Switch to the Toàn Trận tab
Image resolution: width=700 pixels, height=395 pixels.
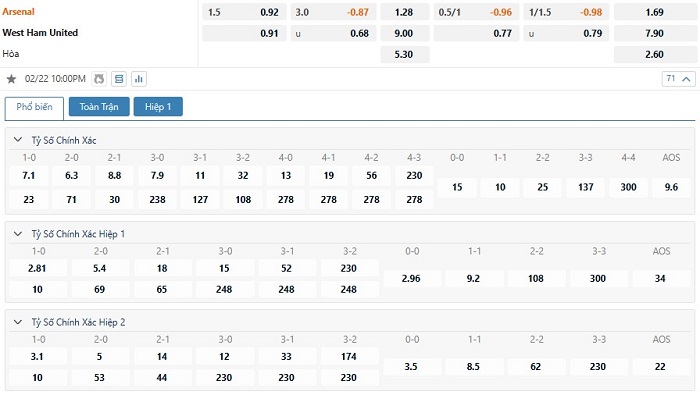coord(99,107)
